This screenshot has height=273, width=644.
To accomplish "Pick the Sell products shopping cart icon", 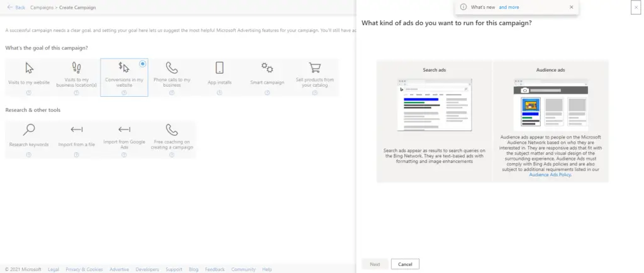I will tap(314, 68).
